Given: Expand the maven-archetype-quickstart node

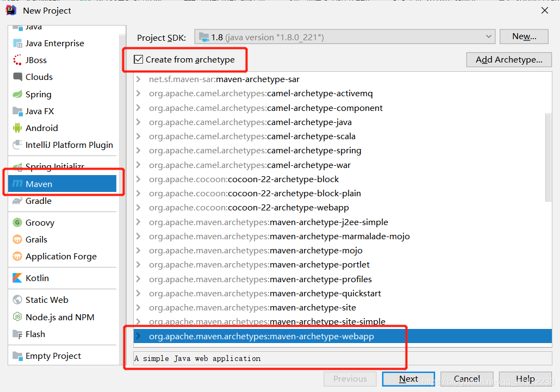Looking at the screenshot, I should point(139,293).
